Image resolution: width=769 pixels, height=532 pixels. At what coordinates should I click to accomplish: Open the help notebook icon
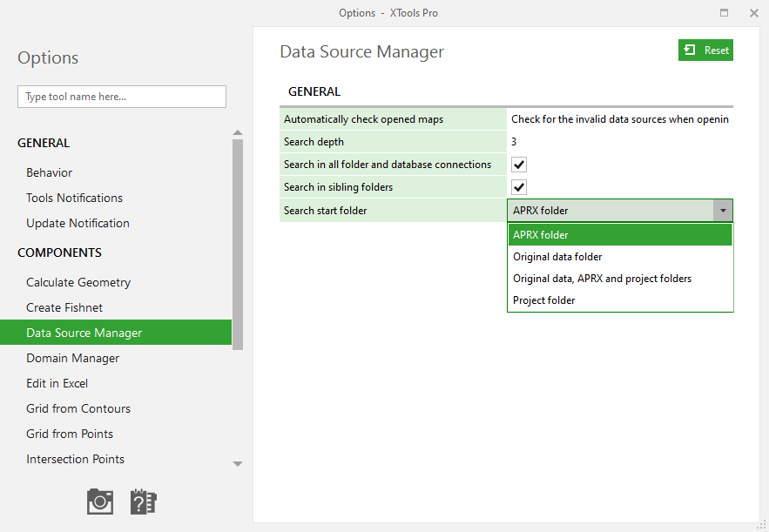point(143,502)
